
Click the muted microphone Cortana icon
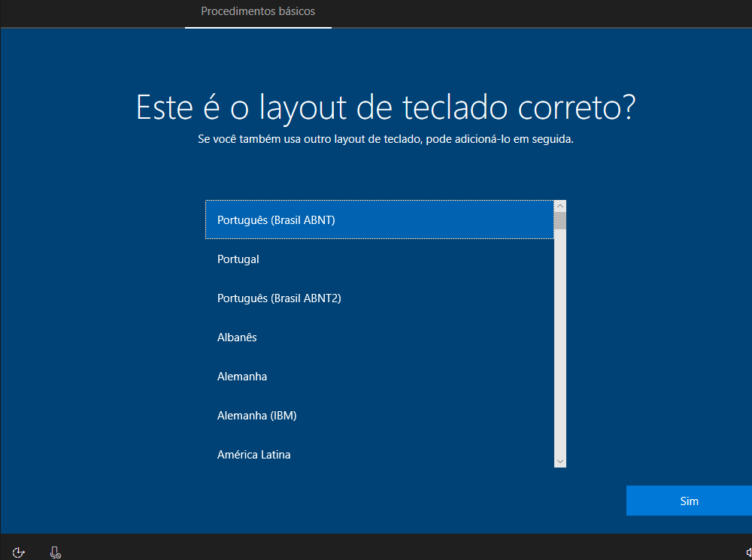[55, 552]
